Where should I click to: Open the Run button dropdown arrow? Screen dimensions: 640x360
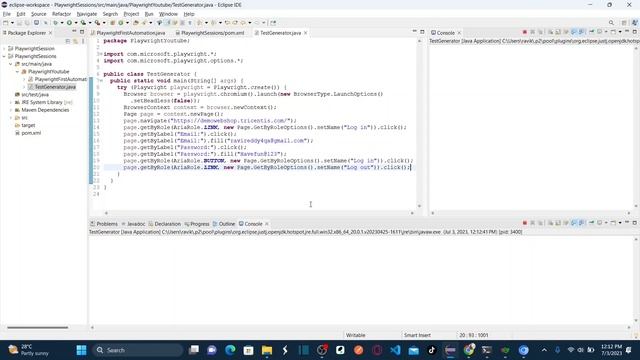(x=76, y=23)
